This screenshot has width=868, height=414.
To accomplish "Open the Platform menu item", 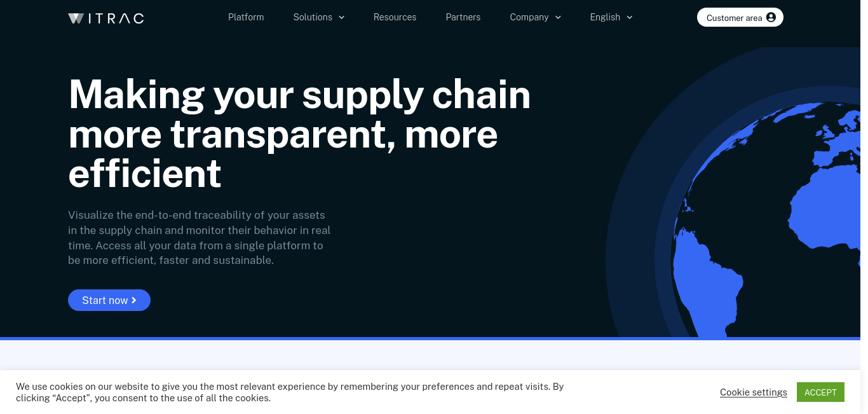I will [246, 17].
